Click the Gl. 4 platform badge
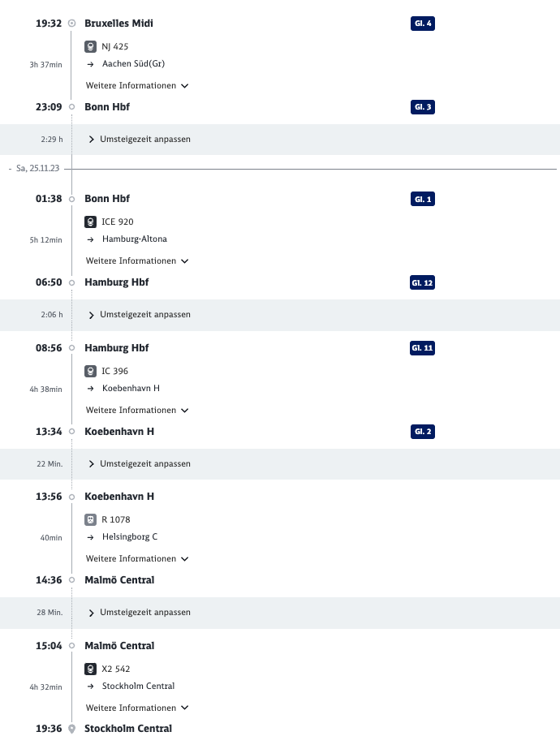The image size is (560, 749). 423,24
